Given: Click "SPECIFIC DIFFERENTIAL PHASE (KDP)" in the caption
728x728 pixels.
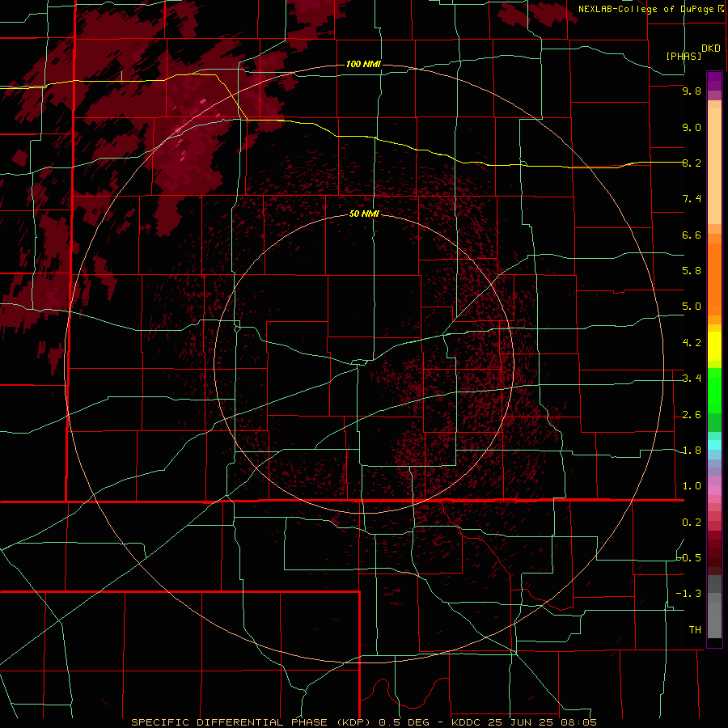Looking at the screenshot, I should point(253,722).
